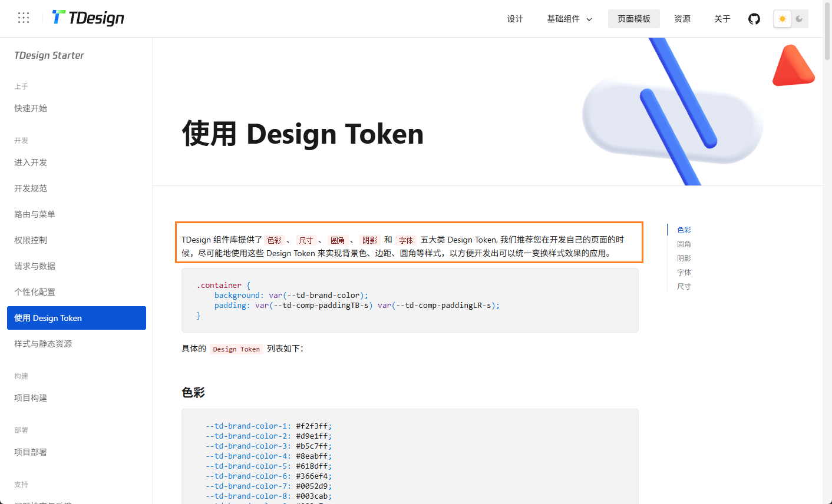
Task: Switch to light theme sun icon
Action: tap(783, 19)
